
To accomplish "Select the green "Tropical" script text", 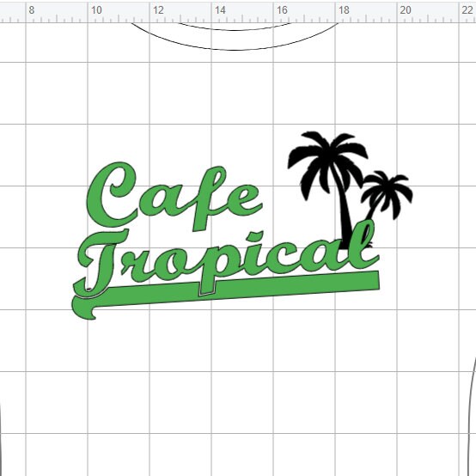I will click(226, 259).
